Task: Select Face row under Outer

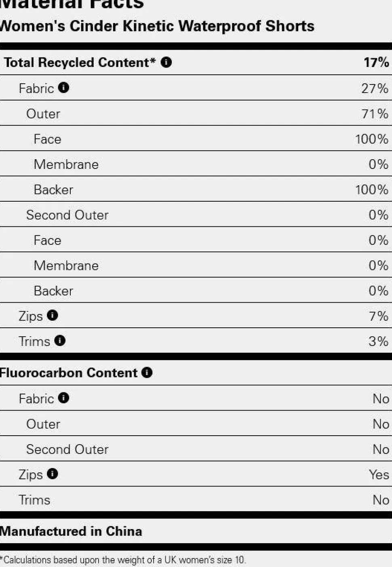Action: 196,139
